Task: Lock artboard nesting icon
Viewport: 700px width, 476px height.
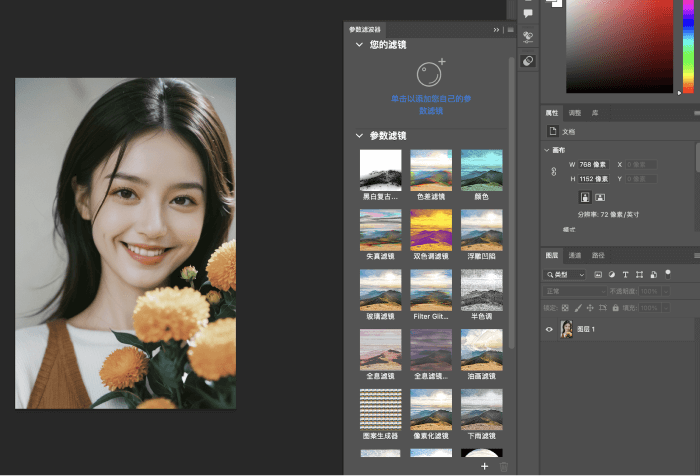Action: tap(603, 308)
